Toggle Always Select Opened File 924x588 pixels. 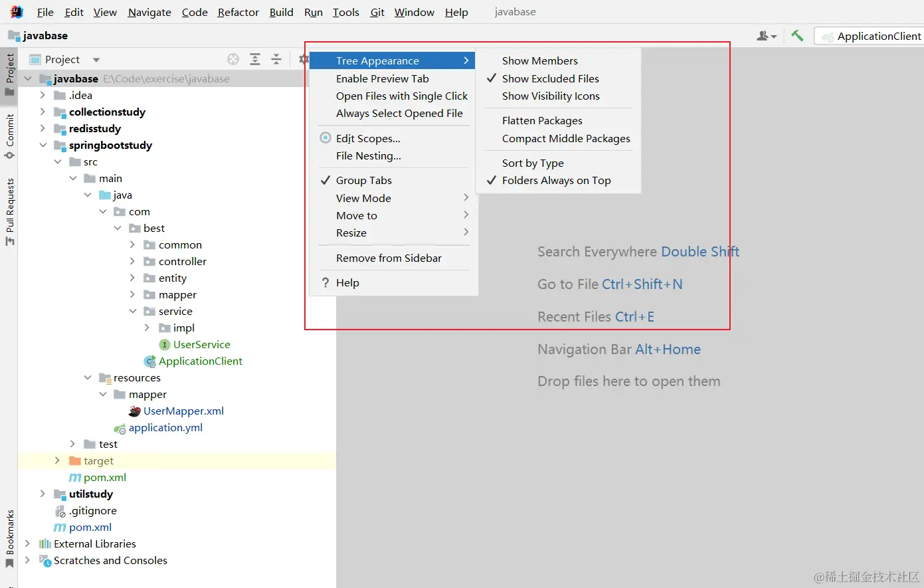394,113
